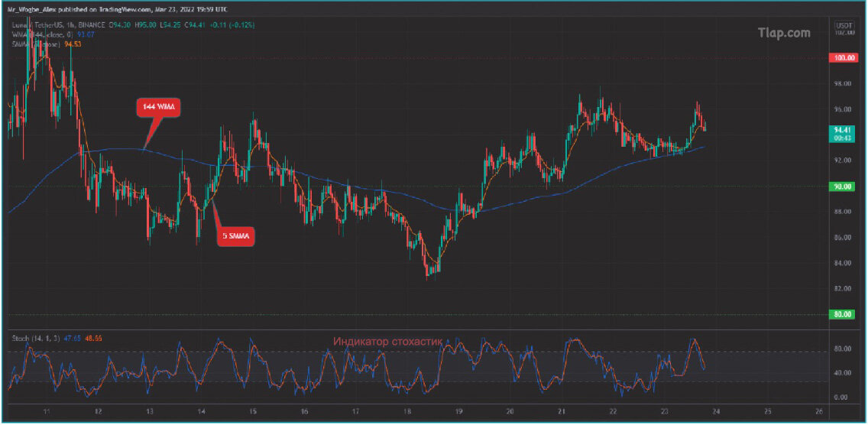This screenshot has height=425, width=868.
Task: Click date label 15 on time axis
Action: coord(252,412)
